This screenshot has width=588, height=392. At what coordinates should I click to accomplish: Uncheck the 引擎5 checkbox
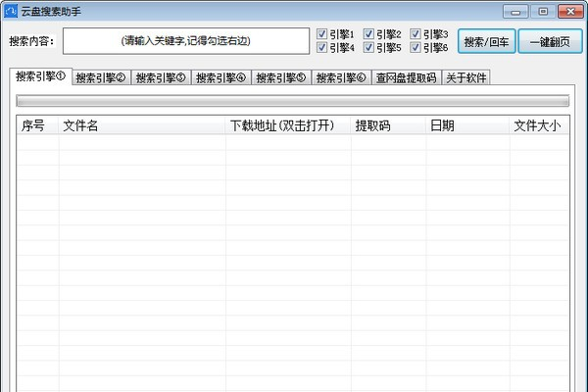click(368, 47)
